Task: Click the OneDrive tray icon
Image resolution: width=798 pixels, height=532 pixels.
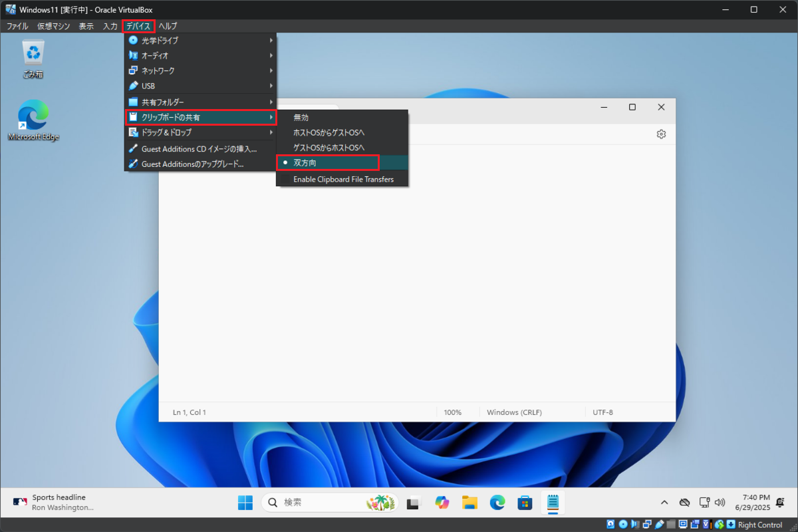Action: [684, 502]
